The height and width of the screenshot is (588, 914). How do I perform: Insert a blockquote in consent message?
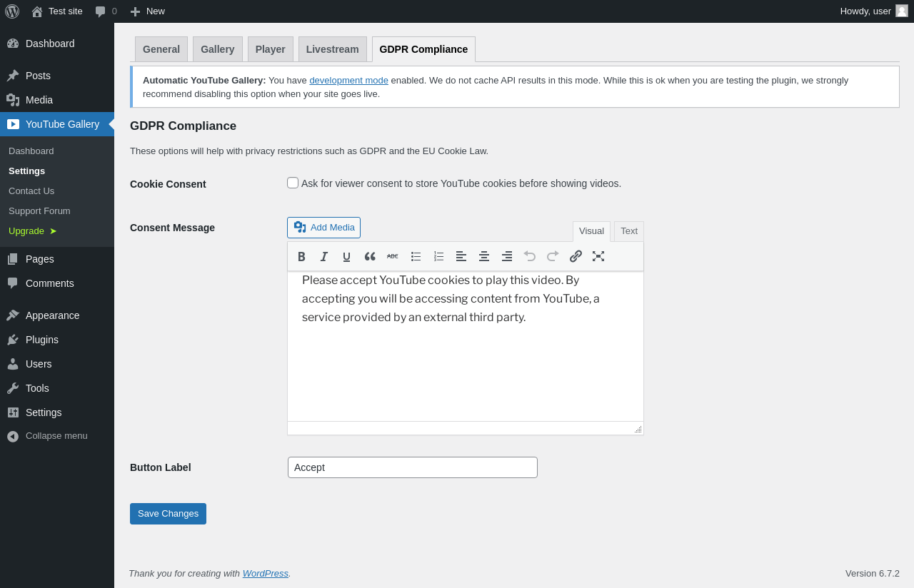(x=370, y=256)
